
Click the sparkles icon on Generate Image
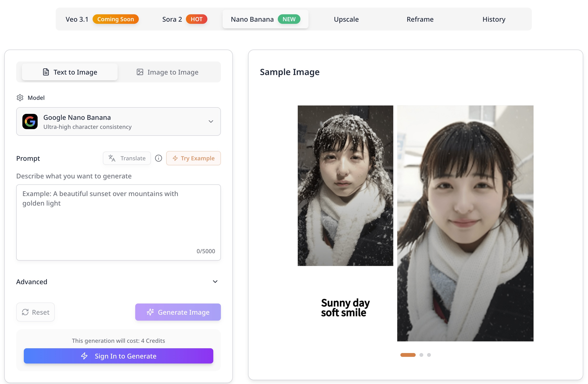coord(150,312)
